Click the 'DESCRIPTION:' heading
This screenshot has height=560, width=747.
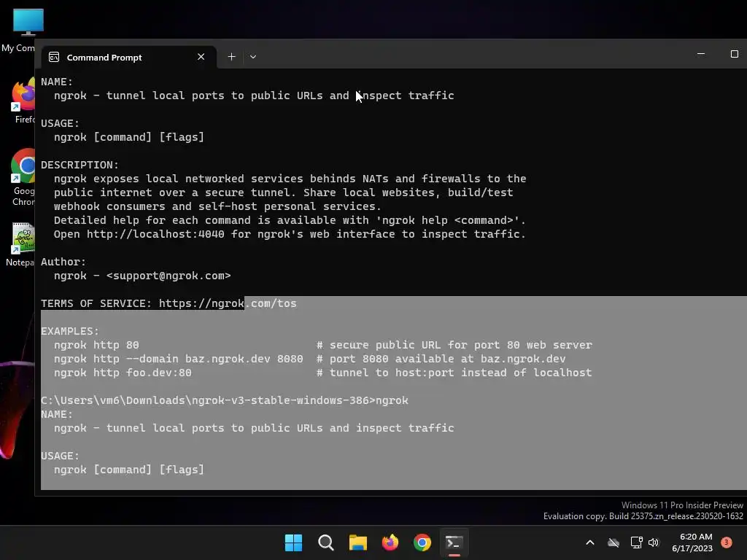[80, 165]
